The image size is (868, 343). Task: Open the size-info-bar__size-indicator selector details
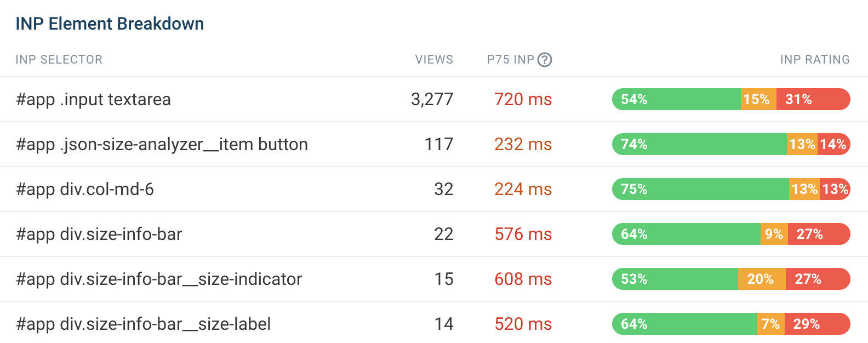coord(158,279)
